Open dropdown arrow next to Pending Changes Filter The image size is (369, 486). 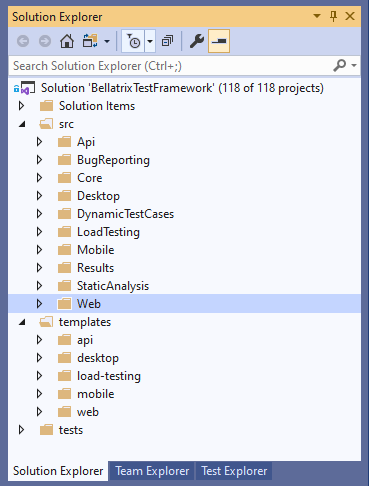(150, 41)
